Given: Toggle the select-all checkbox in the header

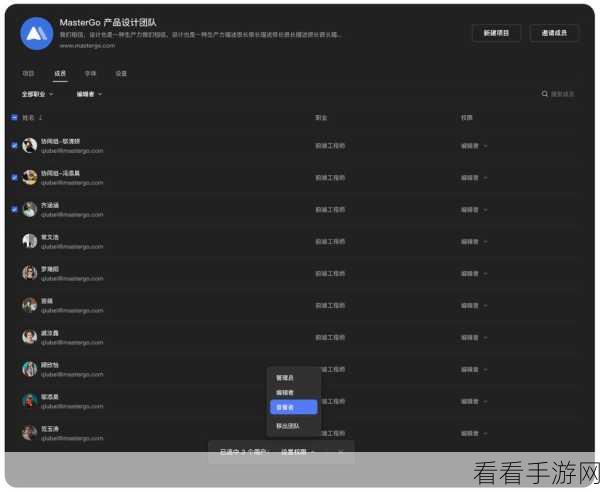Looking at the screenshot, I should click(x=14, y=117).
